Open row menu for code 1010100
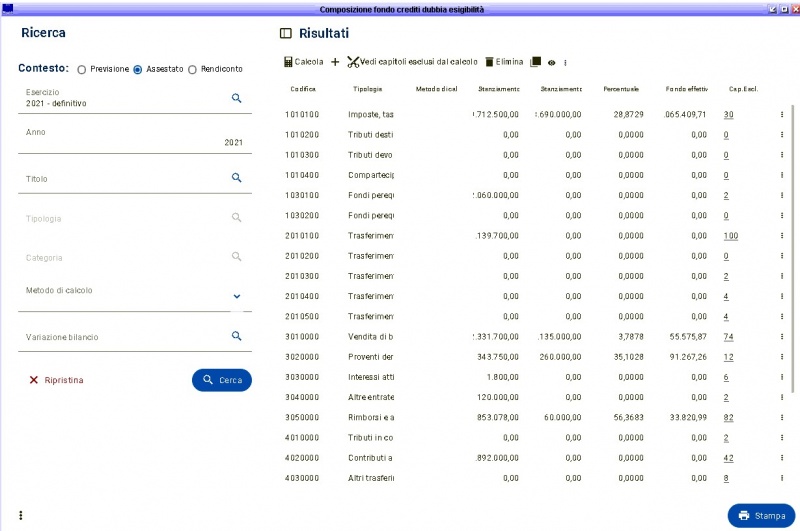Screen dimensions: 800x531 tap(782, 115)
